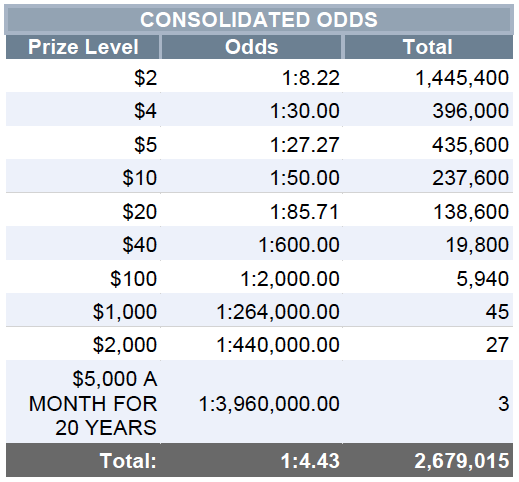Select the $20 prize level row
The height and width of the screenshot is (482, 519).
(259, 211)
